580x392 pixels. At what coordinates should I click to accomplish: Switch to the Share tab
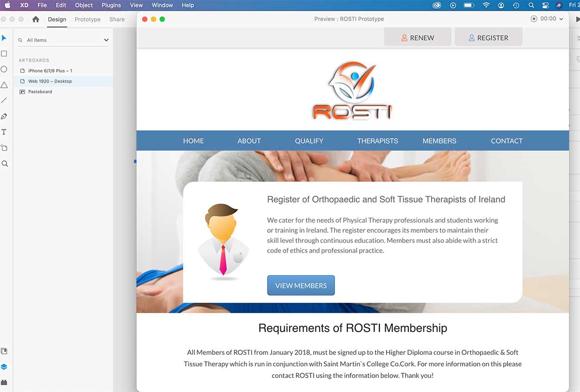point(117,19)
